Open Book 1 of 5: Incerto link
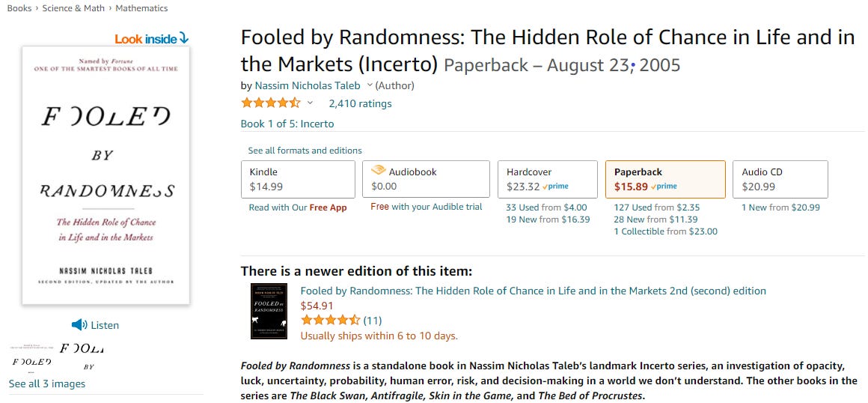Image resolution: width=868 pixels, height=403 pixels. 287,124
